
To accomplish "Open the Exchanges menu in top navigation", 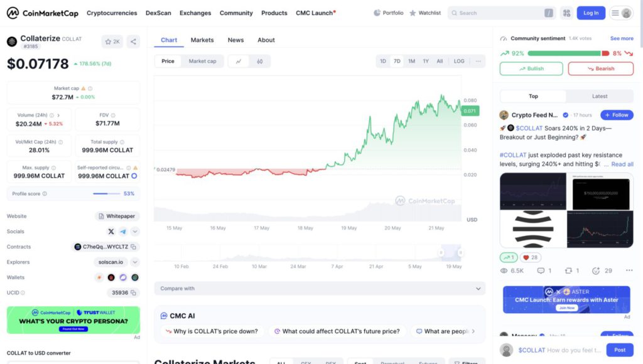I will coord(195,13).
